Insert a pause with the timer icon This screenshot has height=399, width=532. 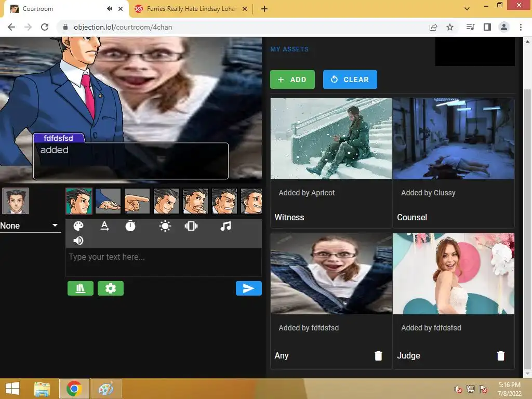click(130, 226)
